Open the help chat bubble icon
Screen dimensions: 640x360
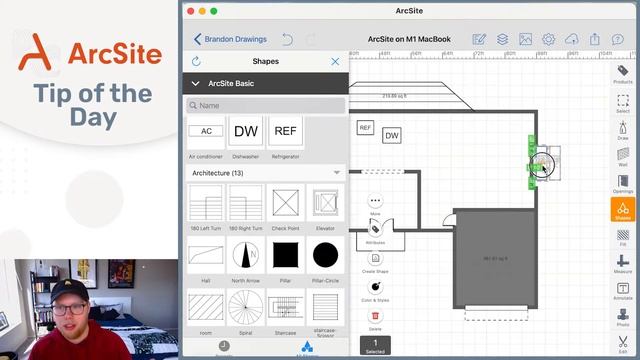618,39
